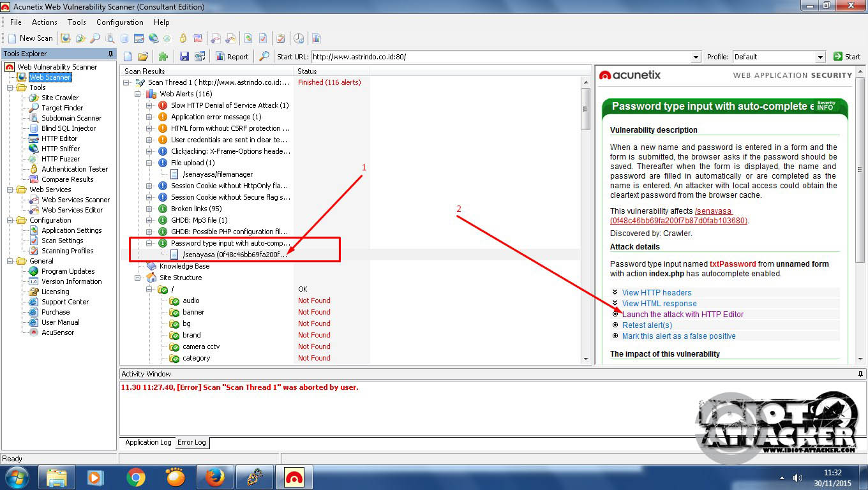Click magnifier icon beside Start URL label
This screenshot has height=490, width=868.
coord(264,57)
